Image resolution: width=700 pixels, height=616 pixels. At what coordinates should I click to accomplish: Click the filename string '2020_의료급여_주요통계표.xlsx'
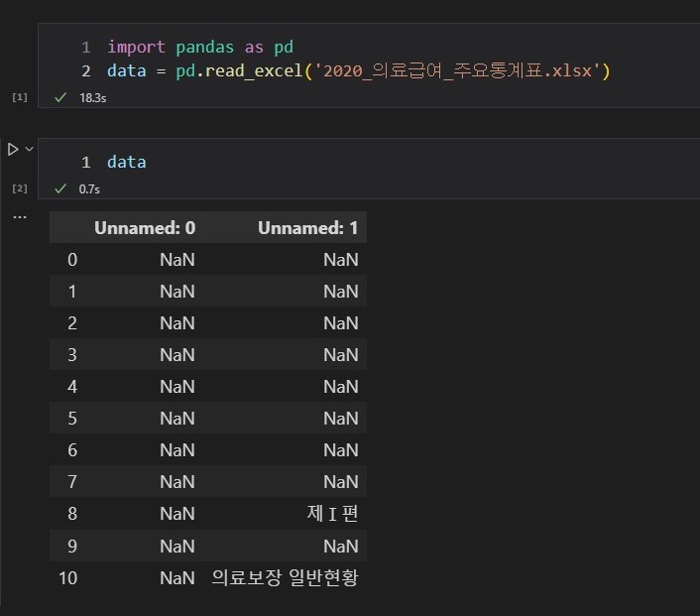458,71
